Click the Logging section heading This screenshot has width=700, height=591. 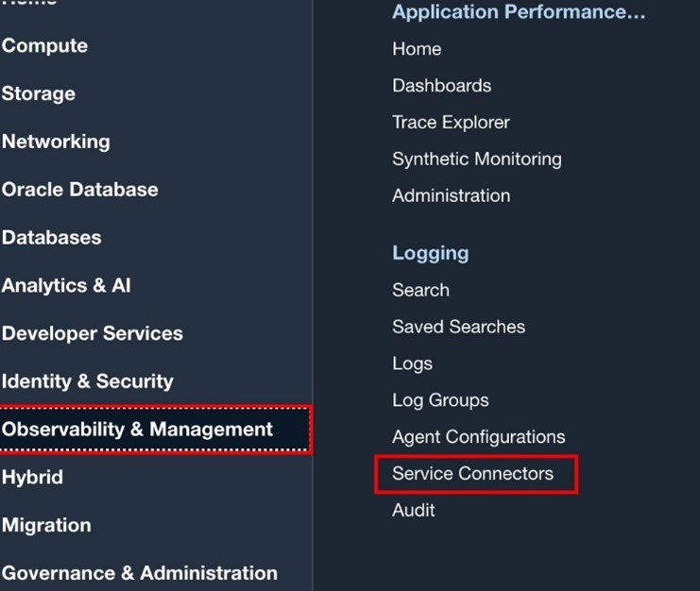(430, 253)
